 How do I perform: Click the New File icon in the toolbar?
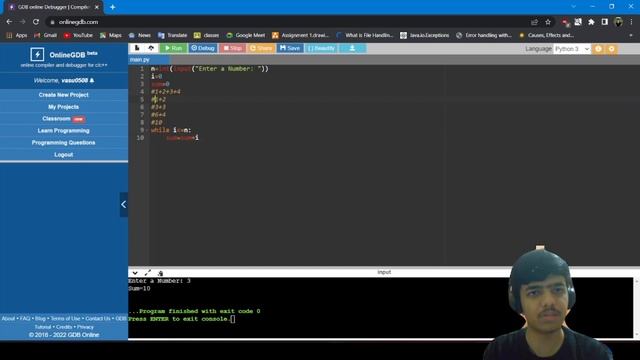(137, 48)
